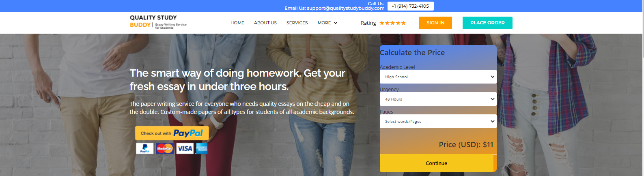Click the paper writing service description paragraph
The width and height of the screenshot is (644, 176).
pos(242,108)
